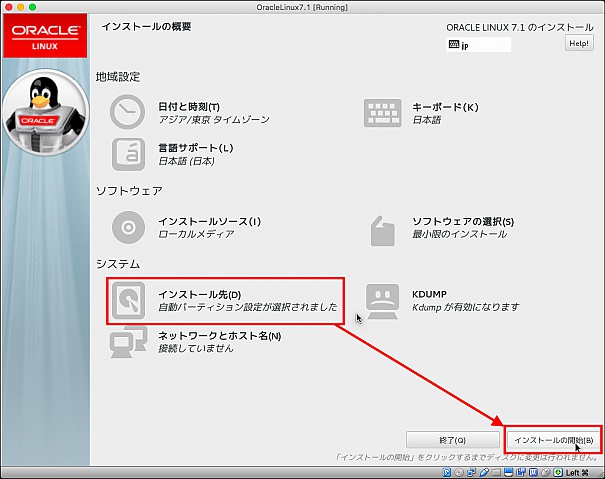Image resolution: width=605 pixels, height=479 pixels.
Task: Click the VirtualBox shared folders status icon
Action: (x=496, y=472)
